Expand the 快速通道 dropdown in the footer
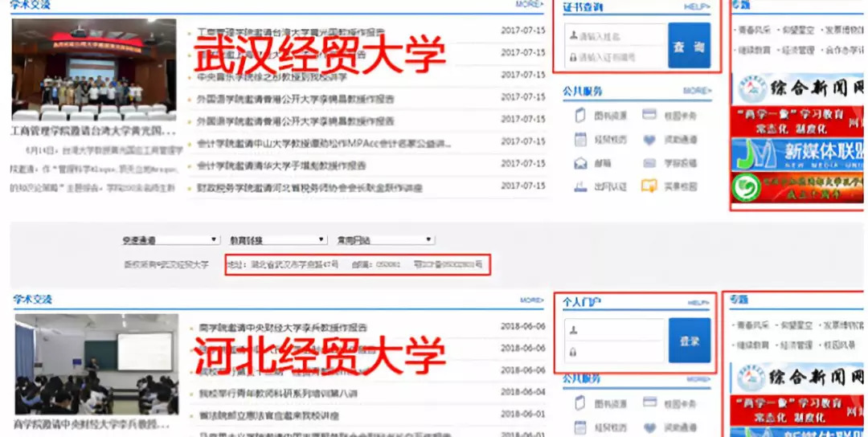This screenshot has width=868, height=437. click(170, 240)
